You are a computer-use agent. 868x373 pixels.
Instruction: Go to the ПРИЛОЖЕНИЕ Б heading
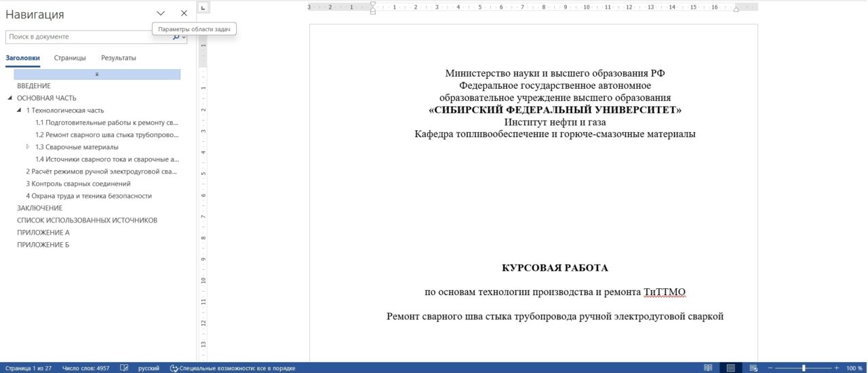tap(43, 245)
